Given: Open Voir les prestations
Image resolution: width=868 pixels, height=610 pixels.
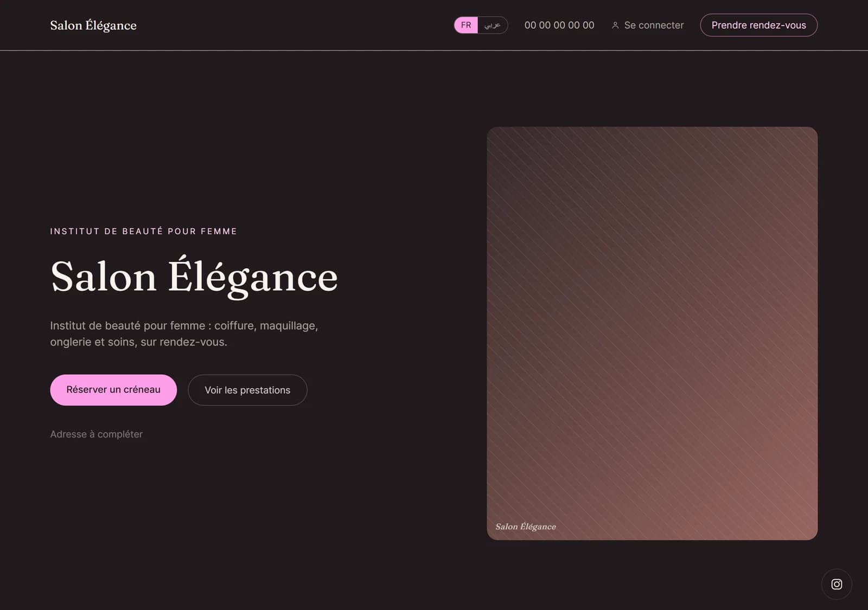Looking at the screenshot, I should point(247,390).
